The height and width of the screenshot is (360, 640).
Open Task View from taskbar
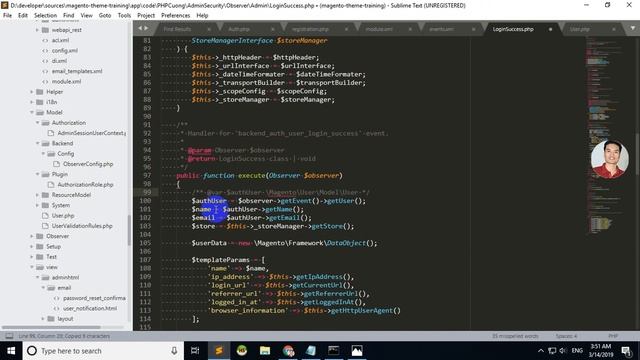pos(195,351)
